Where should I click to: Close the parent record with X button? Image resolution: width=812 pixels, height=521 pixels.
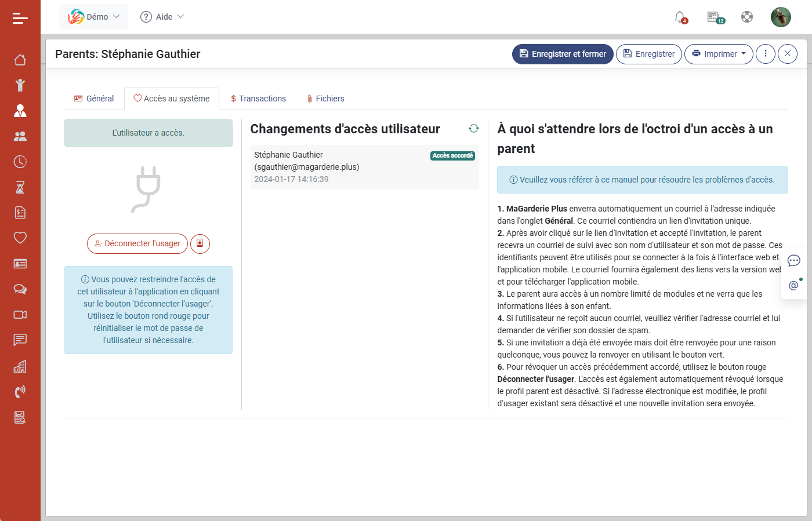[x=787, y=54]
